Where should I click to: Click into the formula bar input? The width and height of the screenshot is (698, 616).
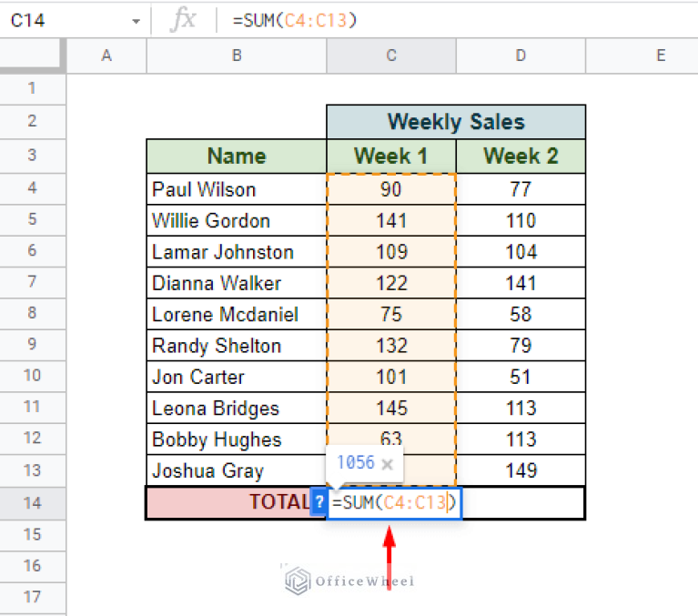455,20
